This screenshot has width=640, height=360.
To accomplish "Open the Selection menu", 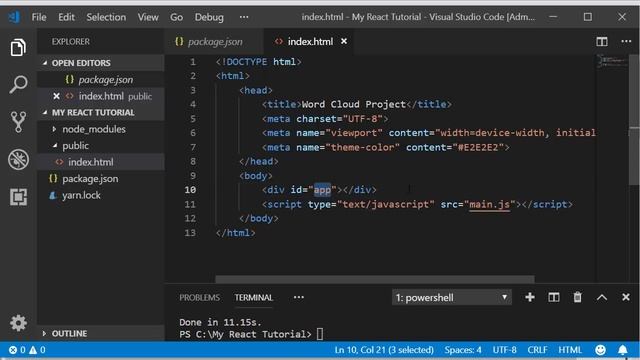I will (106, 17).
